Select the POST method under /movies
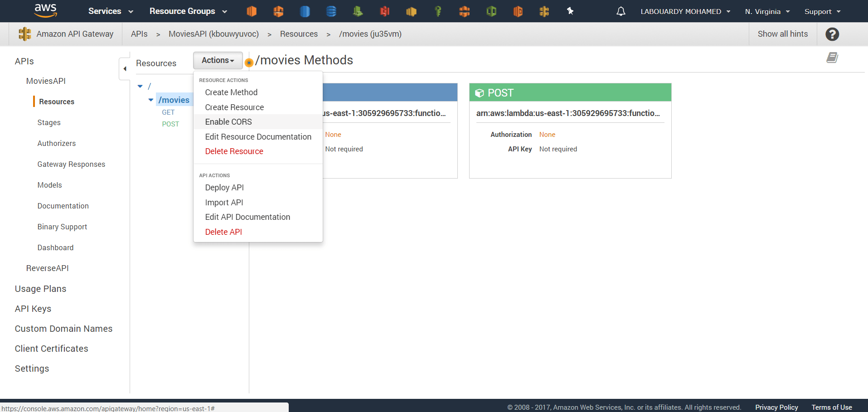The height and width of the screenshot is (412, 868). pos(170,124)
